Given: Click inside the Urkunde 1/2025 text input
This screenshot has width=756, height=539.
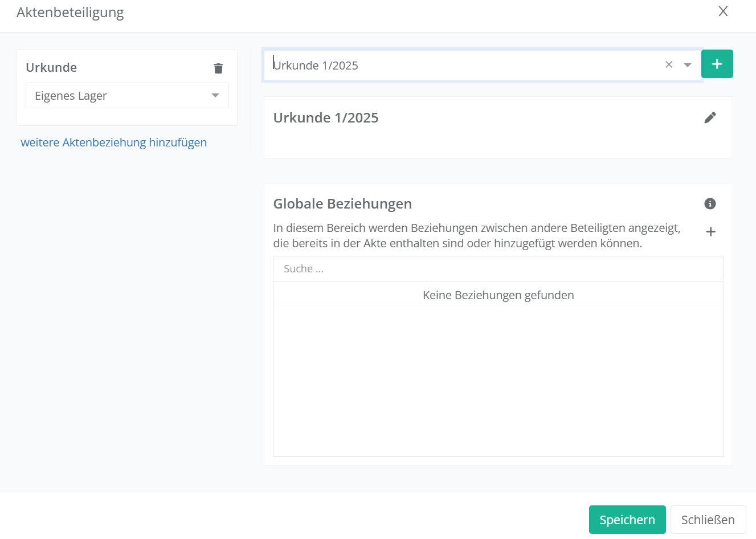Looking at the screenshot, I should point(456,66).
